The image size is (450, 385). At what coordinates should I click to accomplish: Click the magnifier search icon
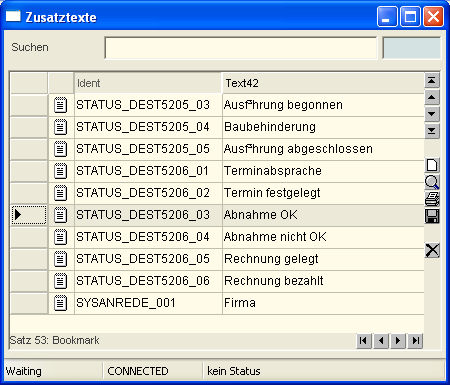[x=432, y=182]
